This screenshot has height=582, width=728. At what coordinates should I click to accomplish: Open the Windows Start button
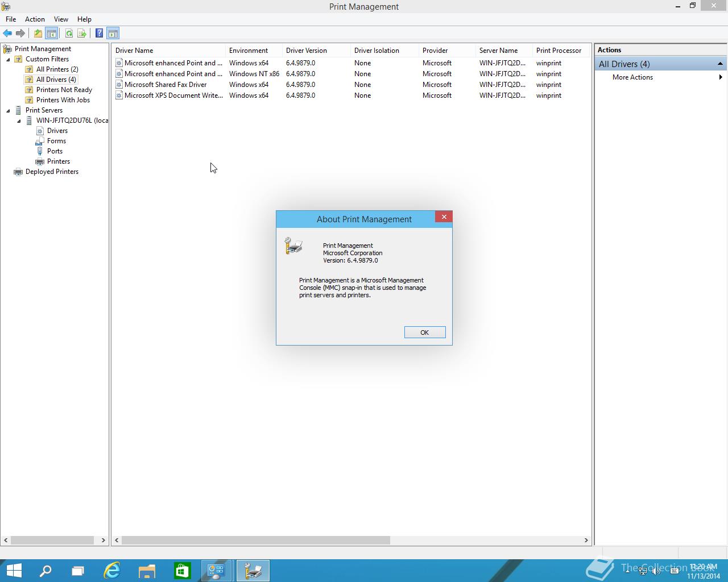pos(14,570)
